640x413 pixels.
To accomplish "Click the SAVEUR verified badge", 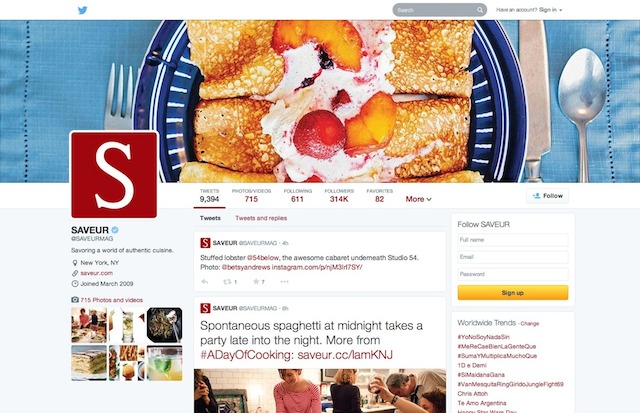I will (115, 230).
